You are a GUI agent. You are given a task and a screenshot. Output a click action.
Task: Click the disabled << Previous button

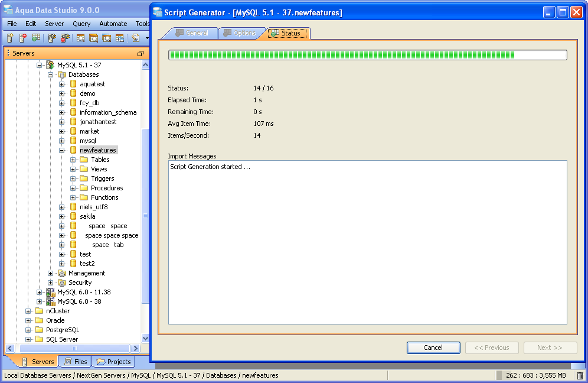492,348
